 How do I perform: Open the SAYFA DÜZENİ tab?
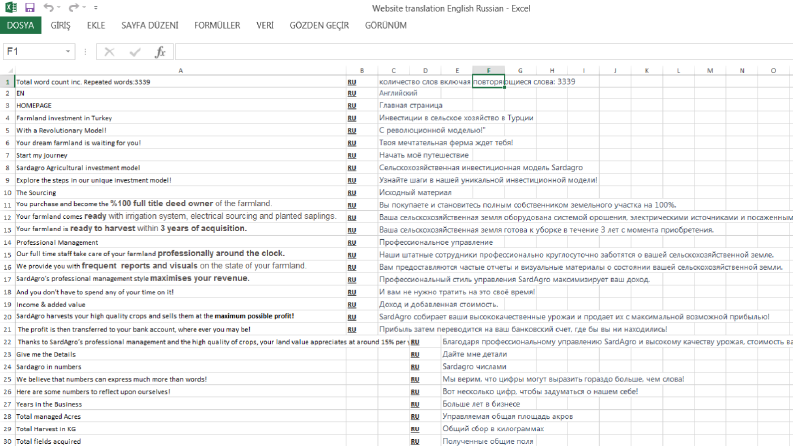150,25
